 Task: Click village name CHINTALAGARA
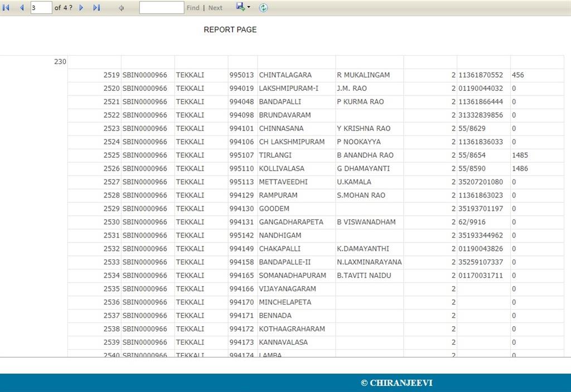(x=285, y=75)
